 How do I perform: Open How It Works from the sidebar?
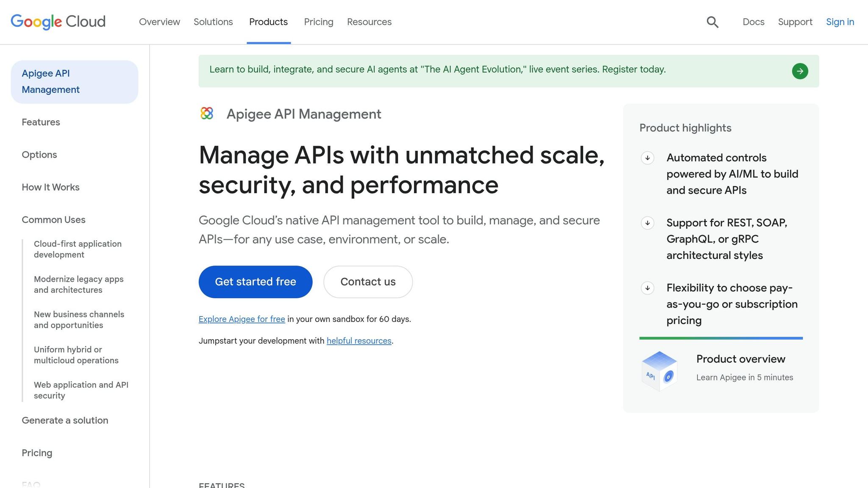point(50,187)
